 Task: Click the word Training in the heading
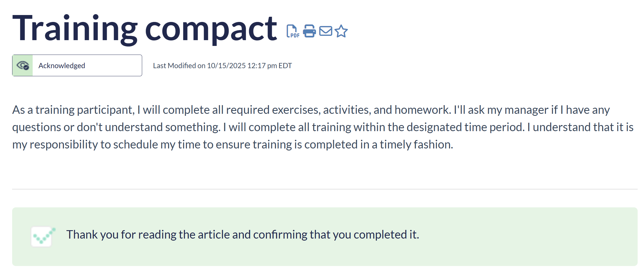pos(75,29)
